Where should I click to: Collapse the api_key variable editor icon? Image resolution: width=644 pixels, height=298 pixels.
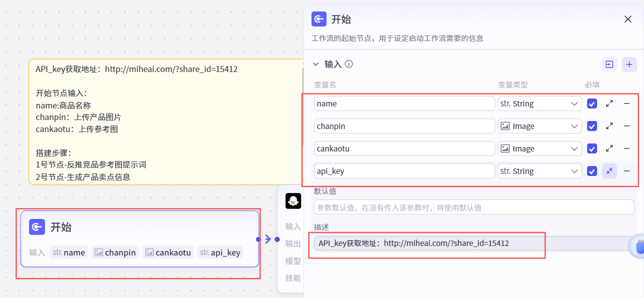click(609, 170)
